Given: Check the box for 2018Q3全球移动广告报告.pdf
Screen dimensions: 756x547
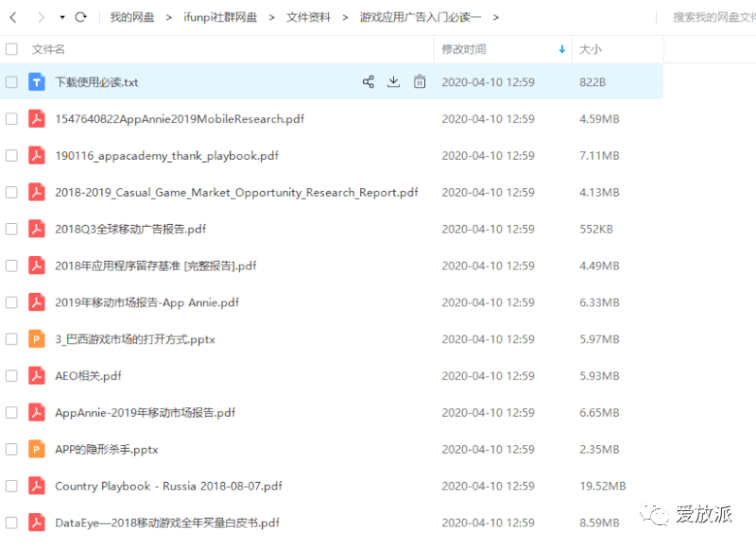Looking at the screenshot, I should 11,229.
